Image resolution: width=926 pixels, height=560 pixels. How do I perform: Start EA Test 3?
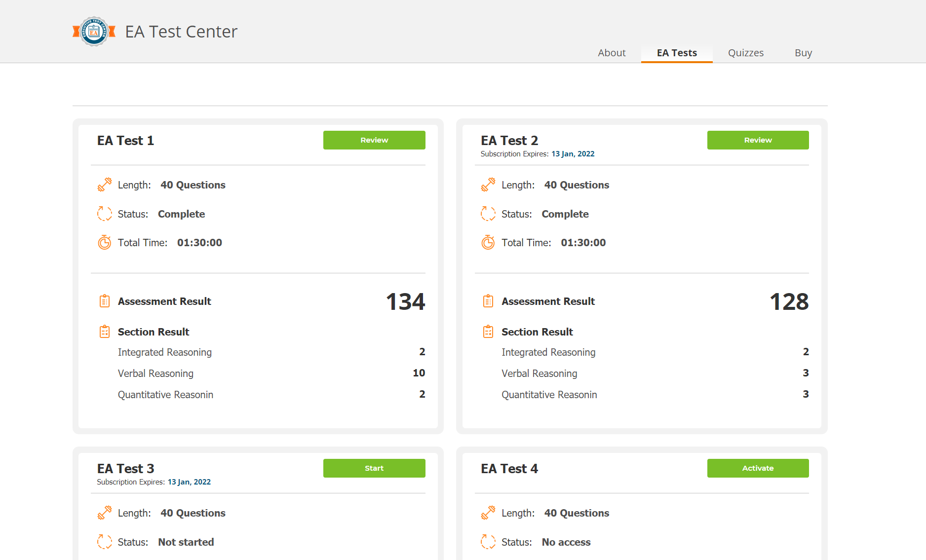[x=374, y=468]
